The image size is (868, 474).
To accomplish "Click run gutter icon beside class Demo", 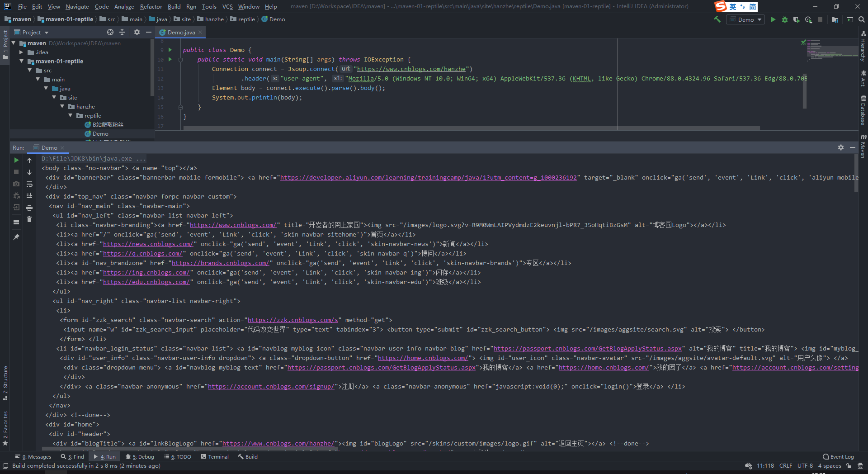I will [x=170, y=50].
